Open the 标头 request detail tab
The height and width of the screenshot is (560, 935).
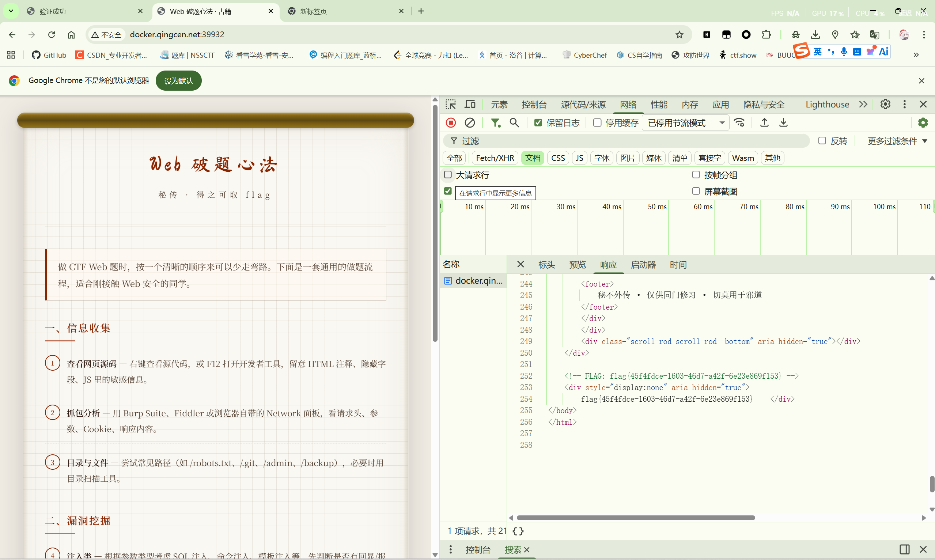click(x=546, y=265)
